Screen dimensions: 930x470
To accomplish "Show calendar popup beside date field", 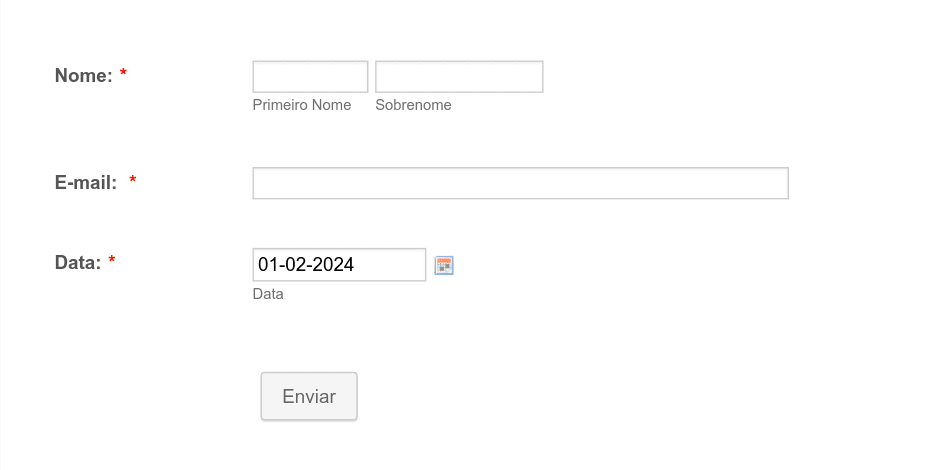I will pos(444,265).
